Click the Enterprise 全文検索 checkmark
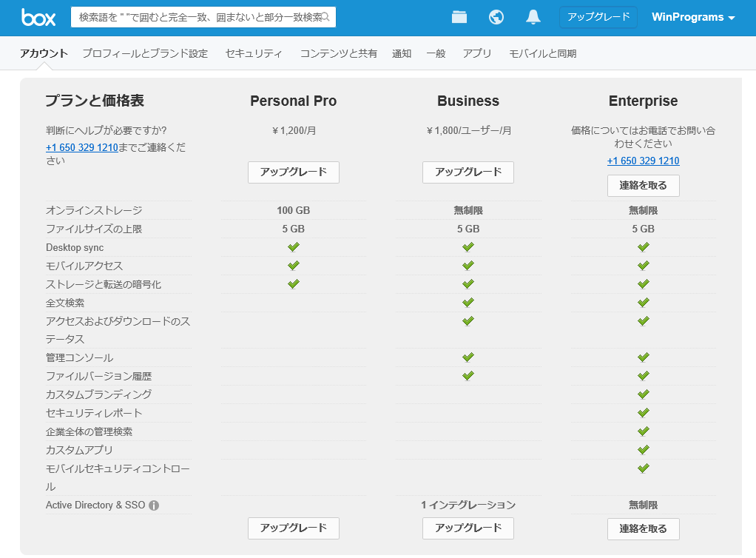 coord(643,303)
